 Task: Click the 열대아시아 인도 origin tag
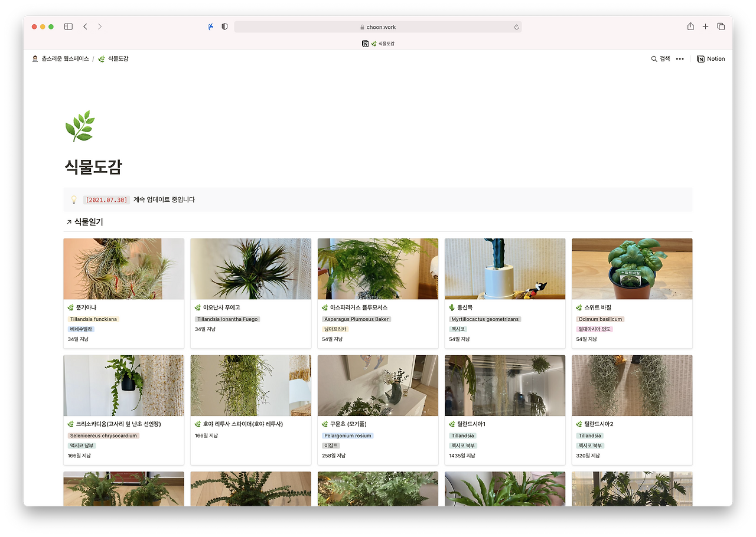[595, 329]
